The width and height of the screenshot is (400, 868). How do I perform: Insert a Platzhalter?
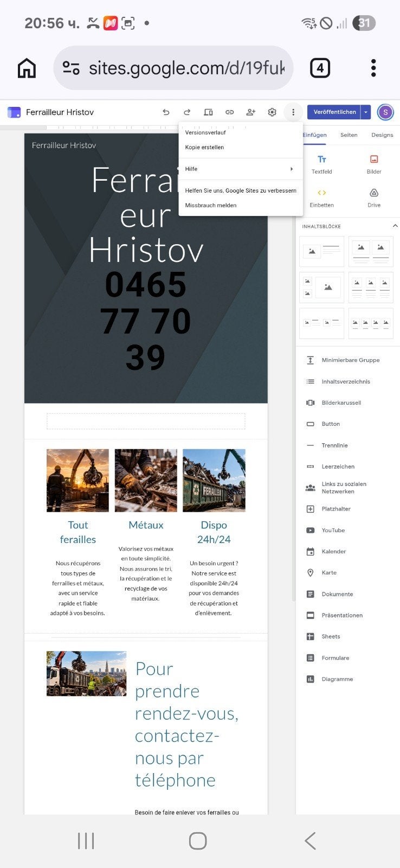(x=348, y=509)
